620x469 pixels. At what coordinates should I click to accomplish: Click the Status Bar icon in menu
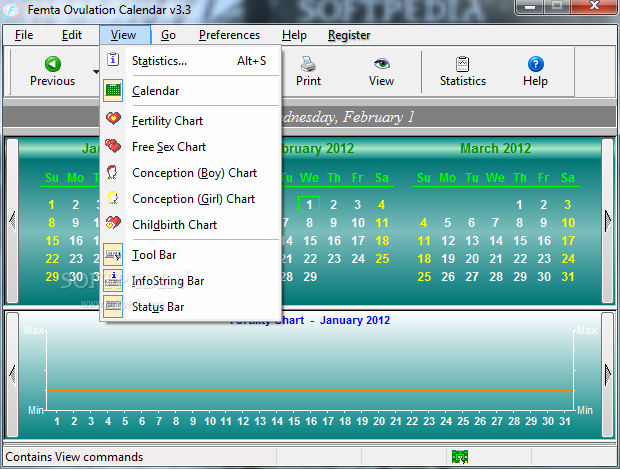coord(113,306)
